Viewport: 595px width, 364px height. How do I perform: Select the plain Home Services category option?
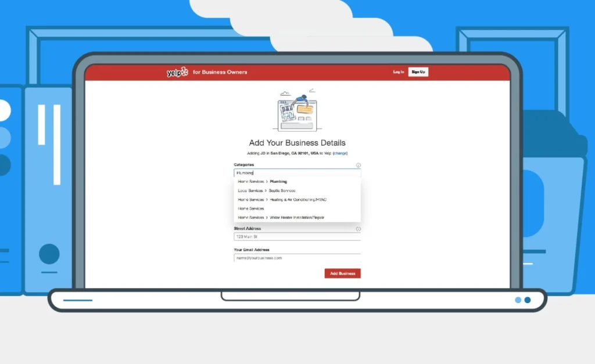pyautogui.click(x=250, y=208)
